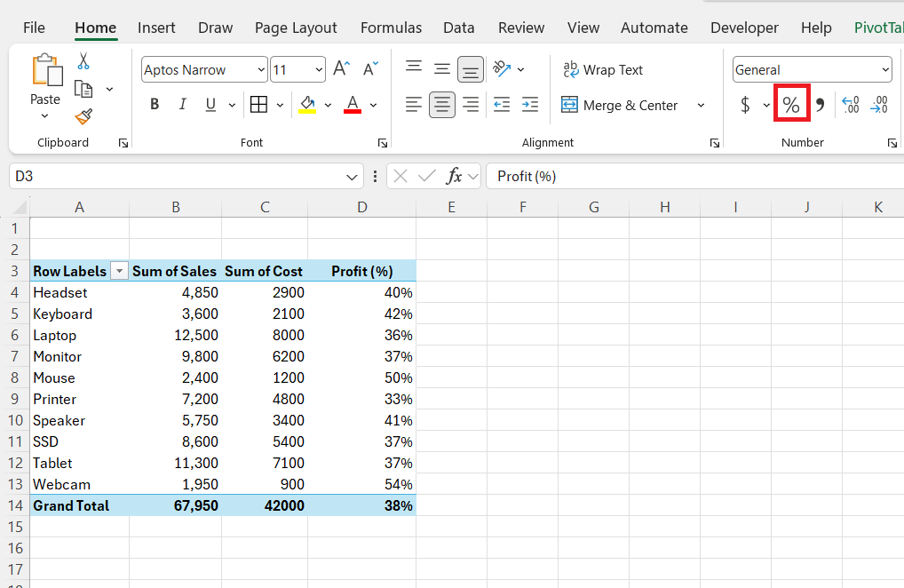Click the Increase Decimal icon

(x=851, y=105)
